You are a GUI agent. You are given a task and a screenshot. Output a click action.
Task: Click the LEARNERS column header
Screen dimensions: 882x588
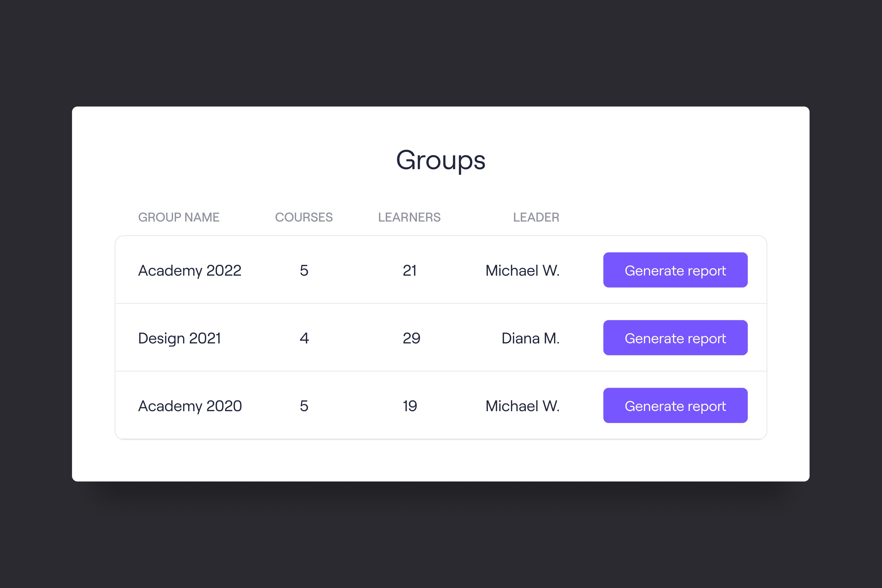(409, 217)
